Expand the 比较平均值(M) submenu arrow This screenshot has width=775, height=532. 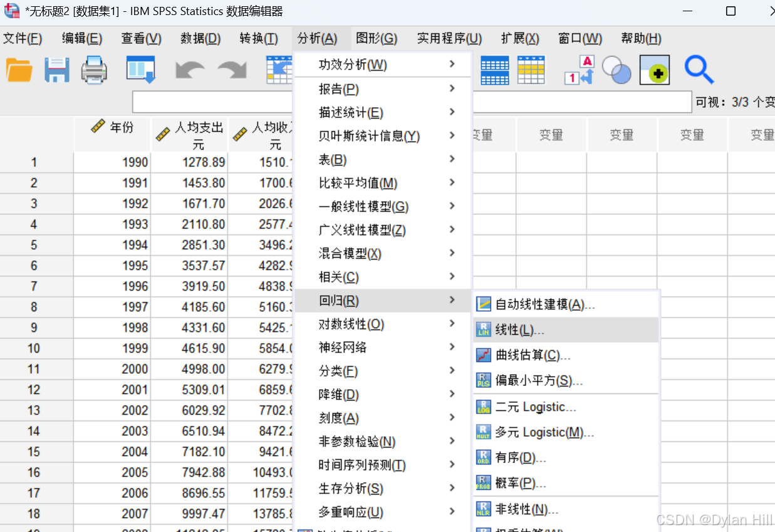pos(452,182)
